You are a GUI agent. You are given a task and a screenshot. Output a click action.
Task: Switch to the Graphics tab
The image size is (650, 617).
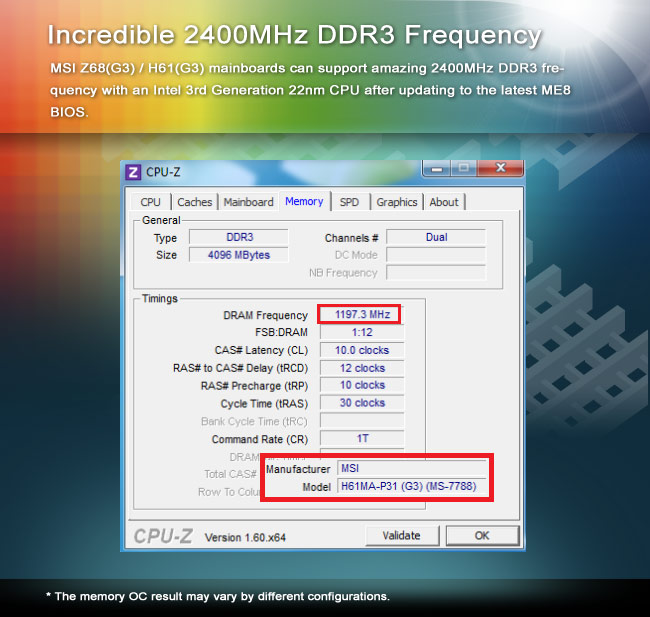pyautogui.click(x=397, y=202)
